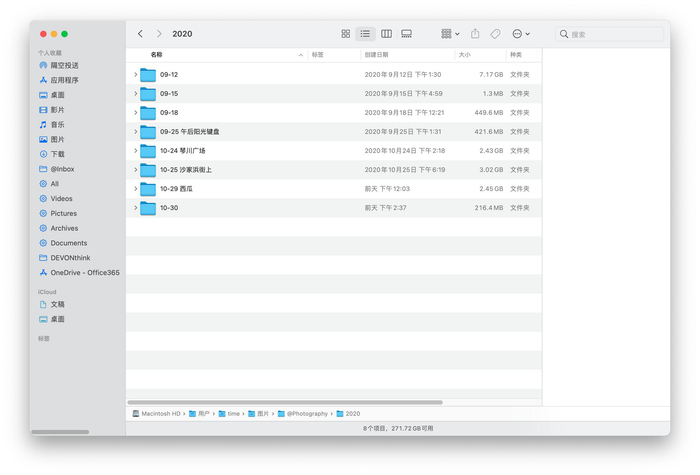Sort by the 名称 column header
The height and width of the screenshot is (475, 700).
(x=217, y=55)
